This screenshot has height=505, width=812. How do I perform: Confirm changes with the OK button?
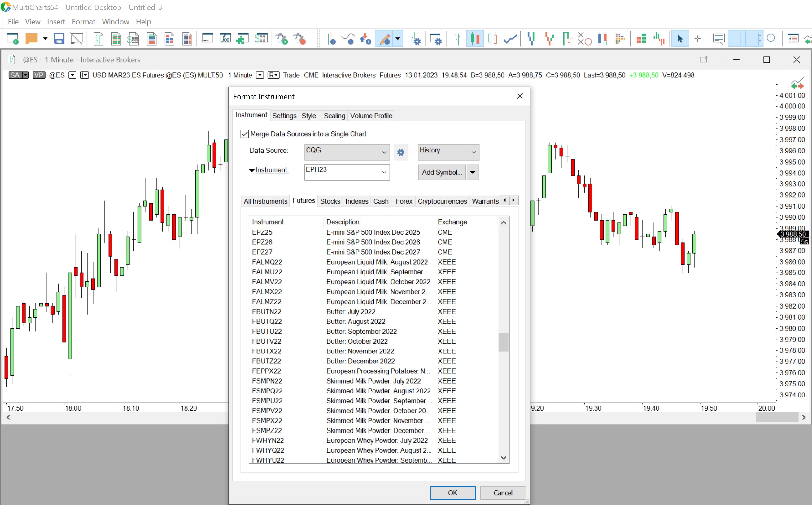(x=452, y=493)
